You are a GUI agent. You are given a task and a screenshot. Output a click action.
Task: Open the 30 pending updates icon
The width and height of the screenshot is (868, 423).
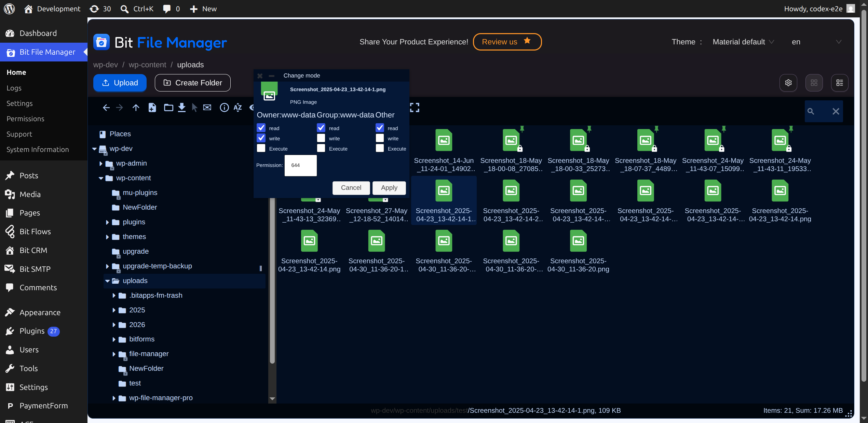pyautogui.click(x=100, y=9)
